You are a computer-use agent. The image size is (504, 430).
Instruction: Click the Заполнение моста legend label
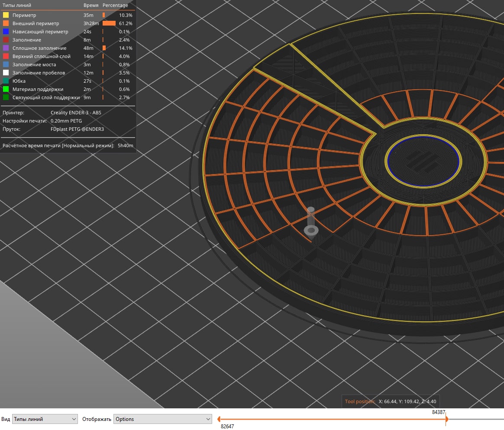(34, 65)
